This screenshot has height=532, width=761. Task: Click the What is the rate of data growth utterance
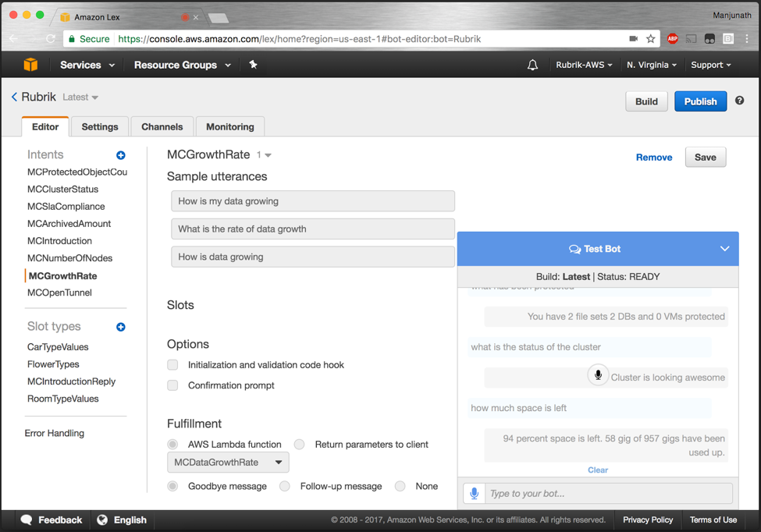[x=312, y=229]
